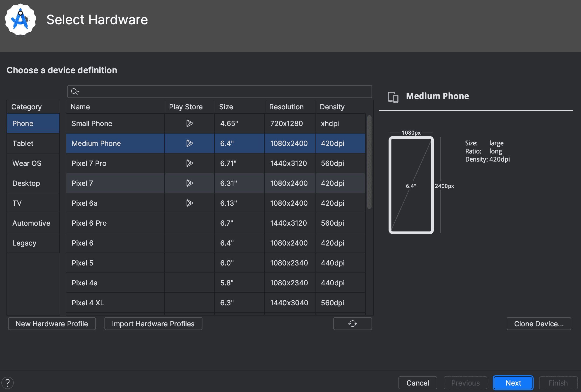Select the Small Phone device row
Screen dimensions: 581x392
pos(216,123)
